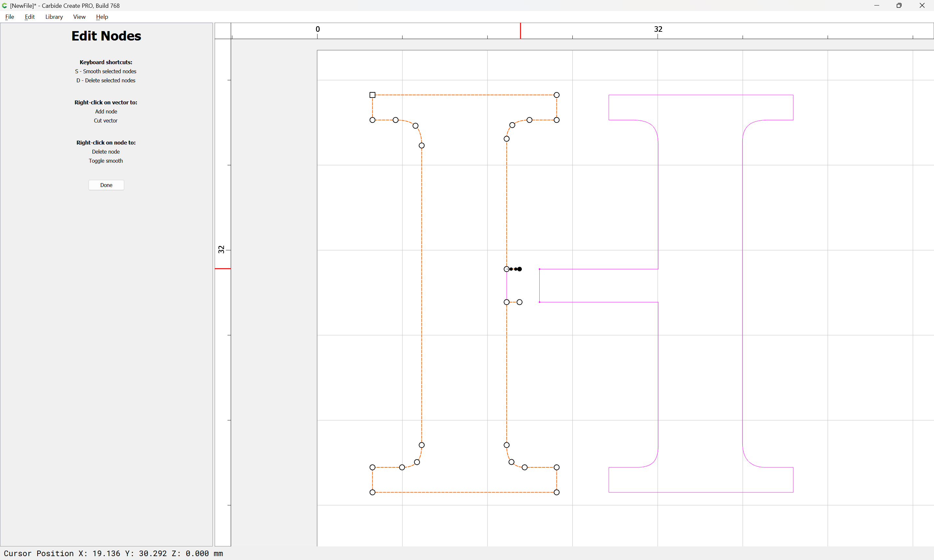Click the 'Right-click on vector to:' heading
934x560 pixels.
[x=106, y=102]
